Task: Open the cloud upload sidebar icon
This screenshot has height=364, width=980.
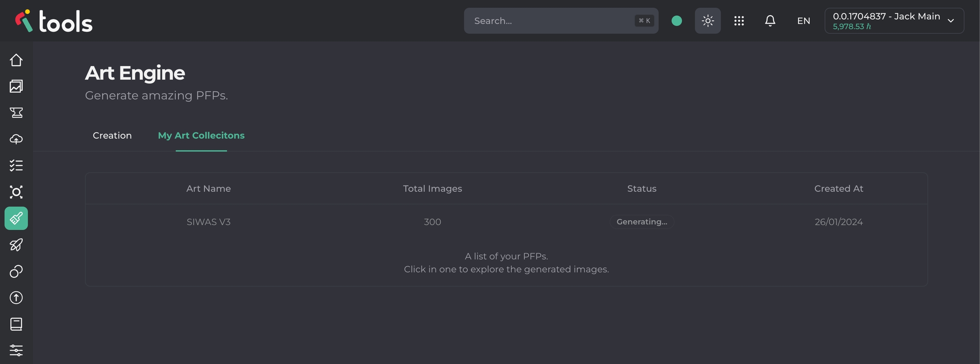Action: (x=16, y=139)
